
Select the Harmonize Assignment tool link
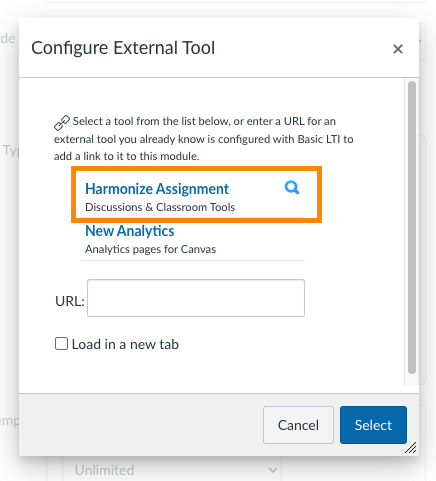157,189
